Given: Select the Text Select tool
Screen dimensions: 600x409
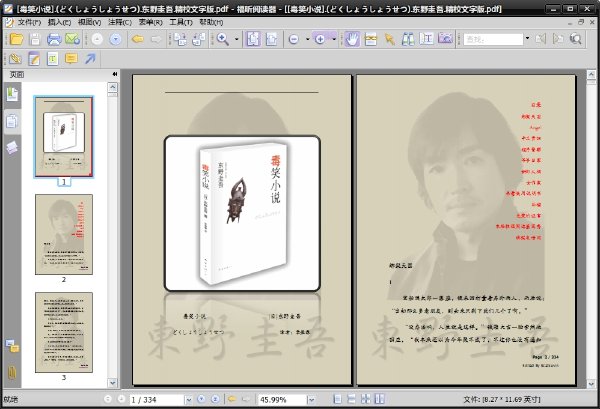Looking at the screenshot, I should click(x=426, y=39).
